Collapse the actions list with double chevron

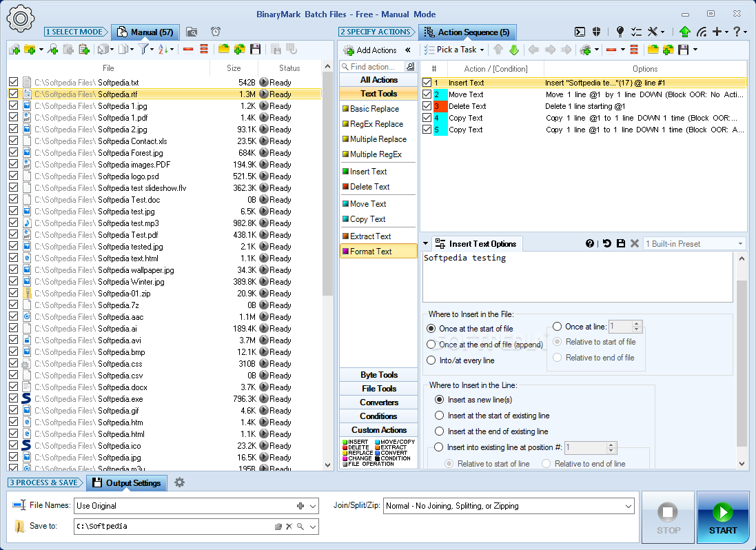408,50
